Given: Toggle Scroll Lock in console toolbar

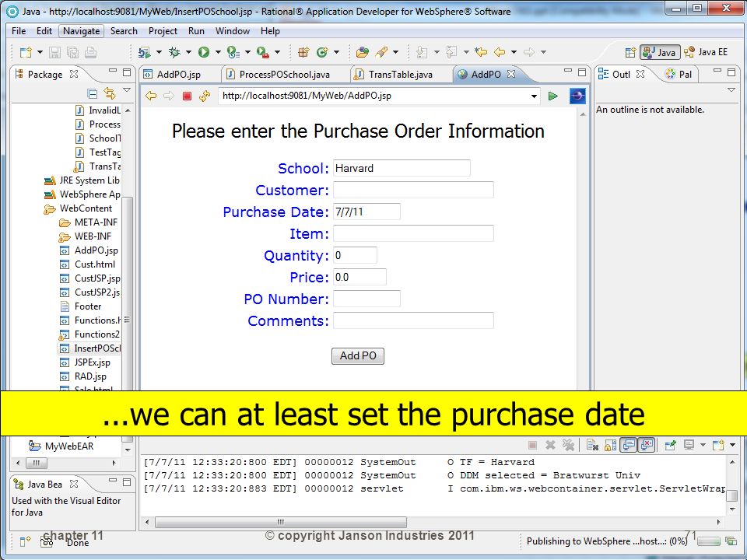Looking at the screenshot, I should 610,445.
